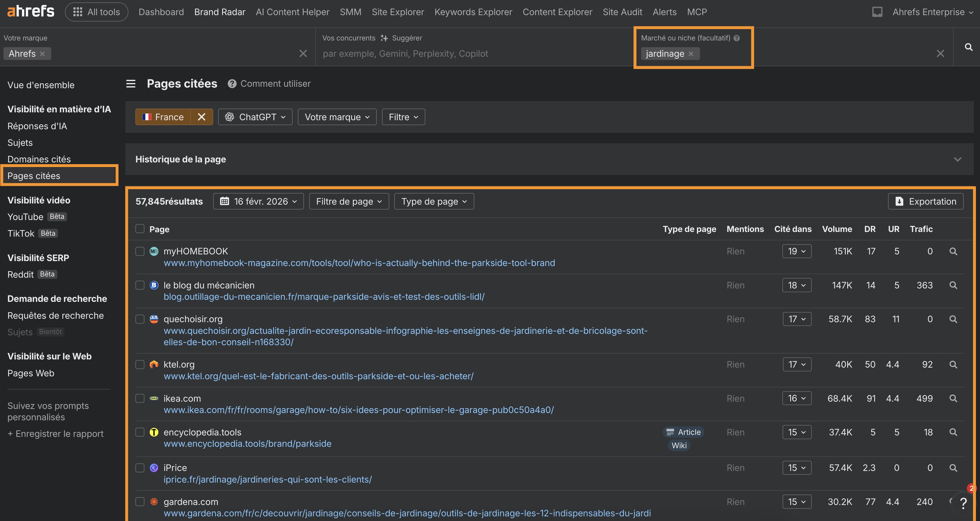This screenshot has width=980, height=521.
Task: Click the Ahrefs logo
Action: click(x=31, y=11)
